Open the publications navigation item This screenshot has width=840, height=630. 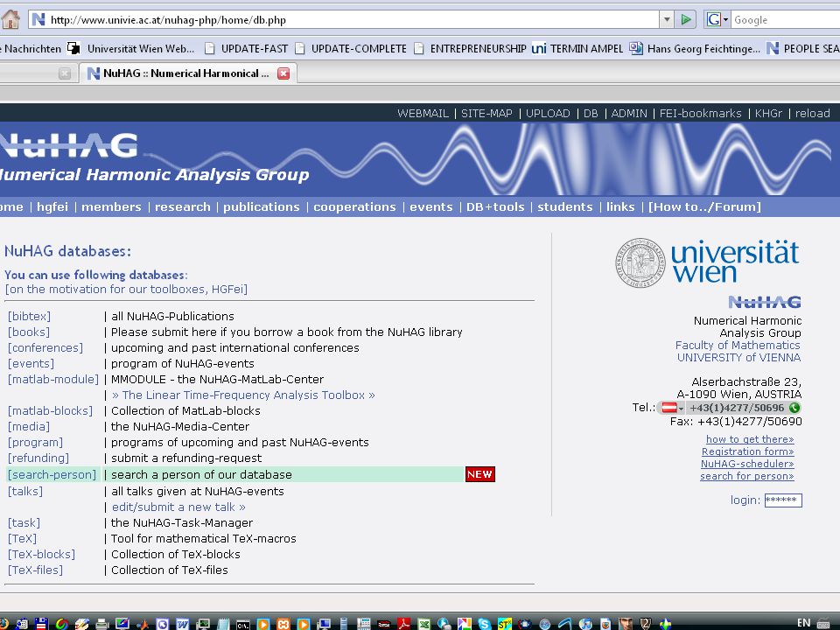coord(262,206)
